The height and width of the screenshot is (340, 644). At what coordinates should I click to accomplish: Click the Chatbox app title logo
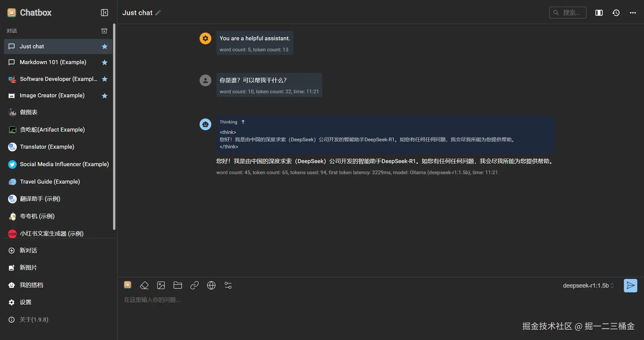[30, 13]
